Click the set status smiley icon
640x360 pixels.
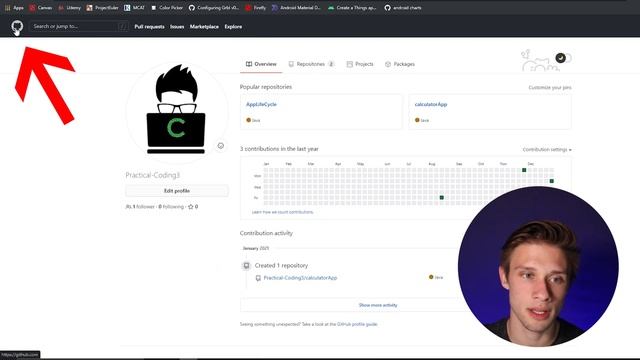tap(220, 146)
